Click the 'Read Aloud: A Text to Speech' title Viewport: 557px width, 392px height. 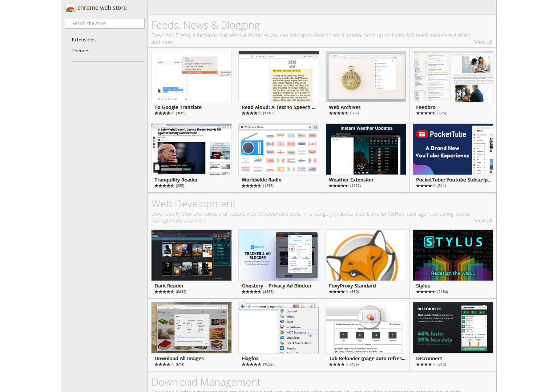point(279,107)
